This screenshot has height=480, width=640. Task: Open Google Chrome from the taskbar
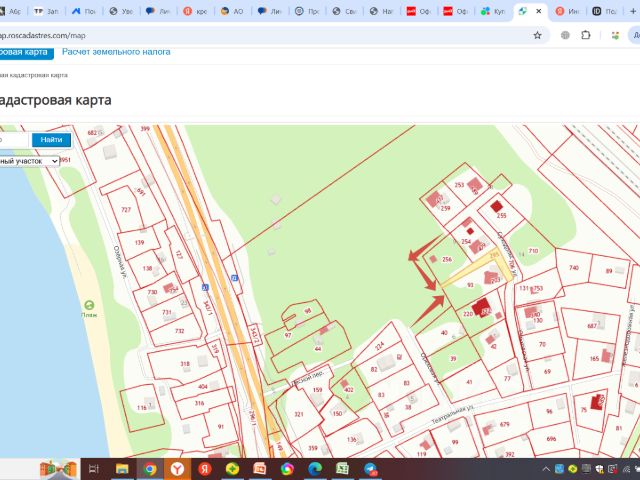150,469
